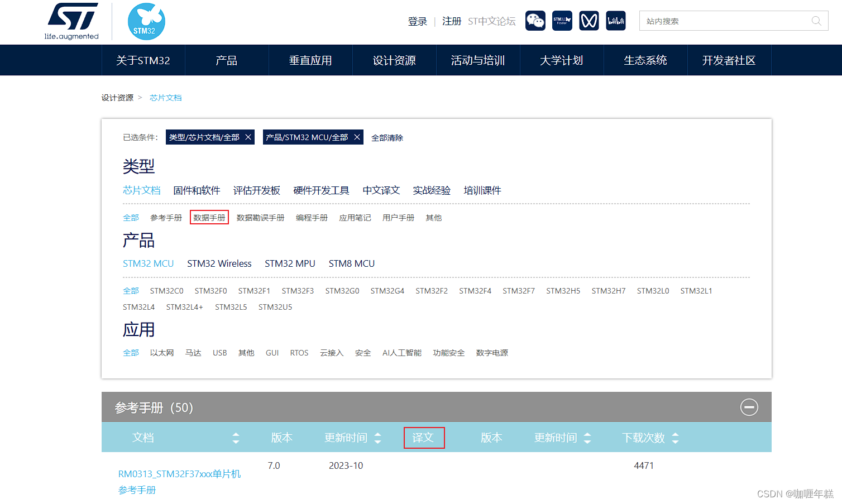This screenshot has width=842, height=504.
Task: Open the STM32 Finder icon
Action: point(562,21)
